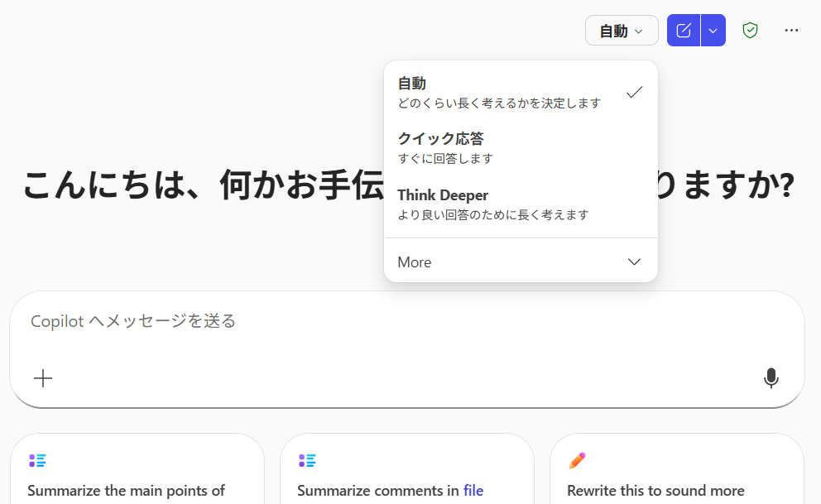Click the すぐに回答します description entry
Screen dimensions: 821x504
[x=445, y=158]
